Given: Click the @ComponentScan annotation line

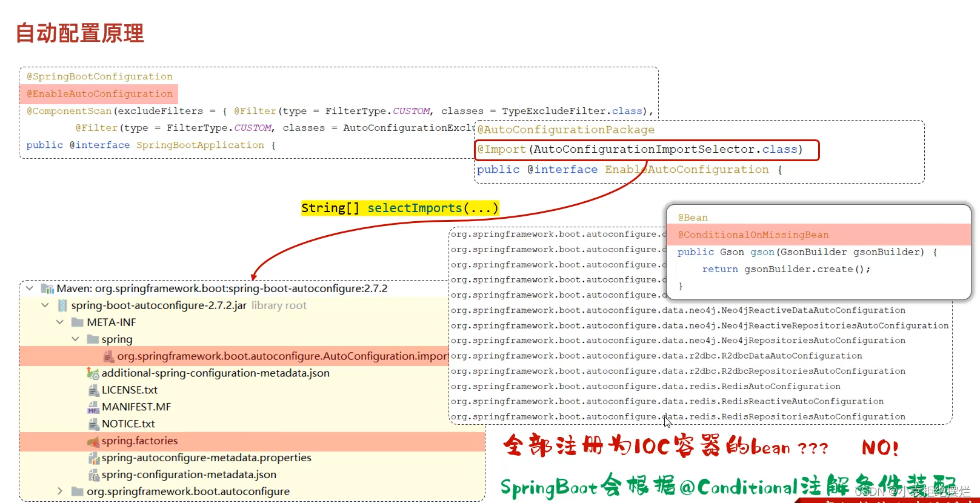Looking at the screenshot, I should coord(340,111).
